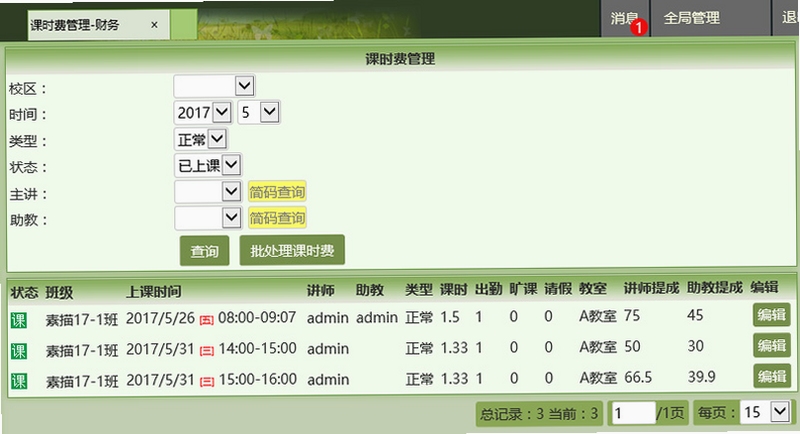Click the 简码查询 button beside 助教
The image size is (800, 434).
(277, 218)
